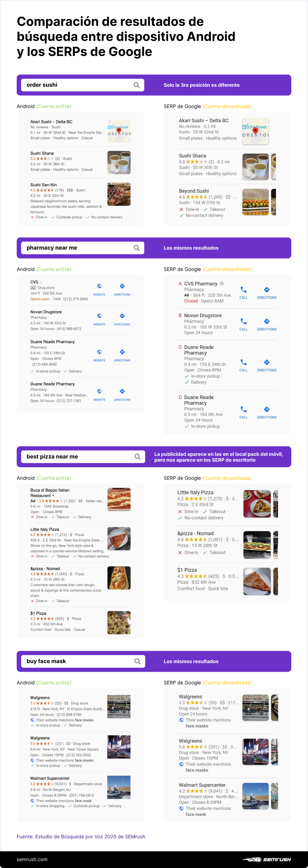
Task: Click the search icon in 'buy face mask' bar
Action: [137, 661]
